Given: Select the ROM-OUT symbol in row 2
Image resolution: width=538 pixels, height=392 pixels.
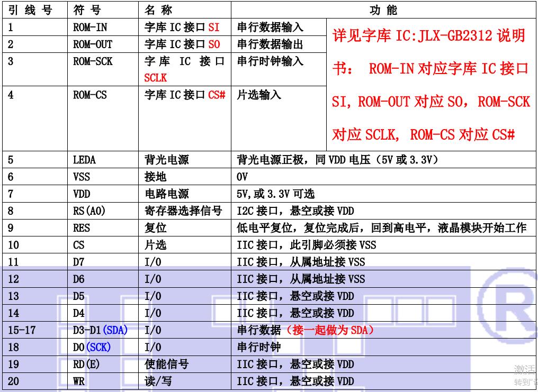Looking at the screenshot, I should pos(93,44).
